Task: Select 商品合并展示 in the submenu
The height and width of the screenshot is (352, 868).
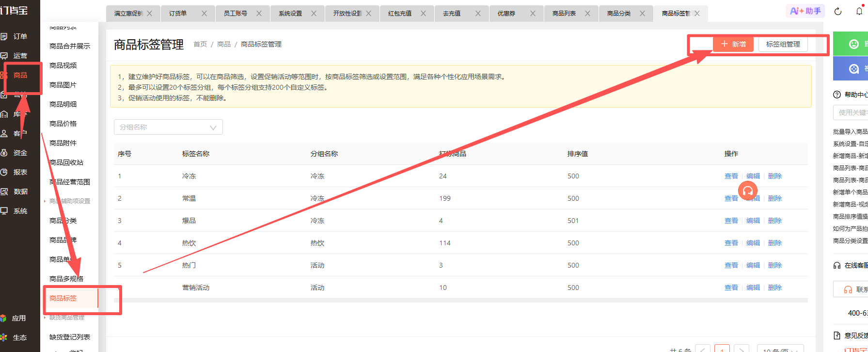Action: (70, 46)
